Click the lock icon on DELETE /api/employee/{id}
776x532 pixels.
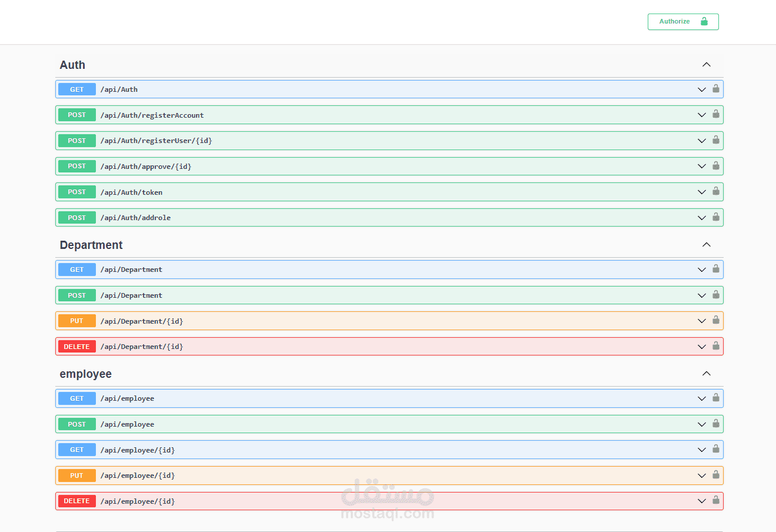click(x=716, y=501)
